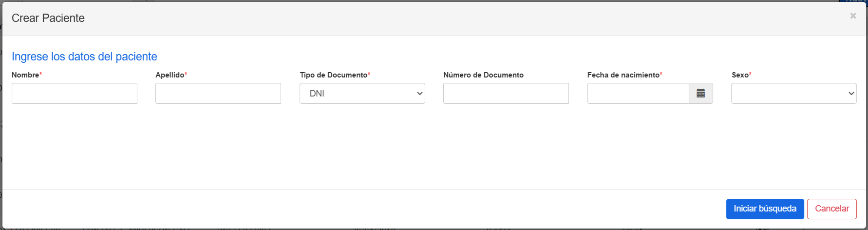Viewport: 868px width, 230px height.
Task: Click the Fecha de nacimiento field
Action: [638, 93]
